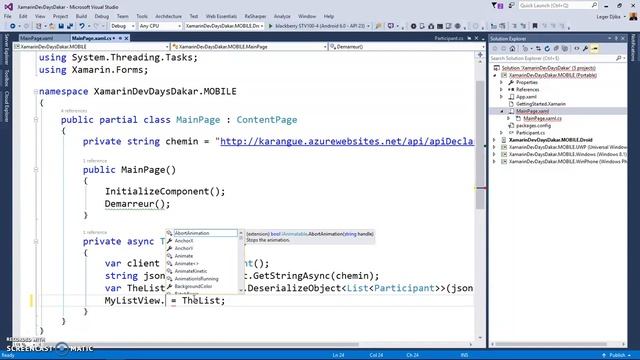Screen dimensions: 640x360
Task: Click the bookmark icon in the main toolbar
Action: pos(535,26)
